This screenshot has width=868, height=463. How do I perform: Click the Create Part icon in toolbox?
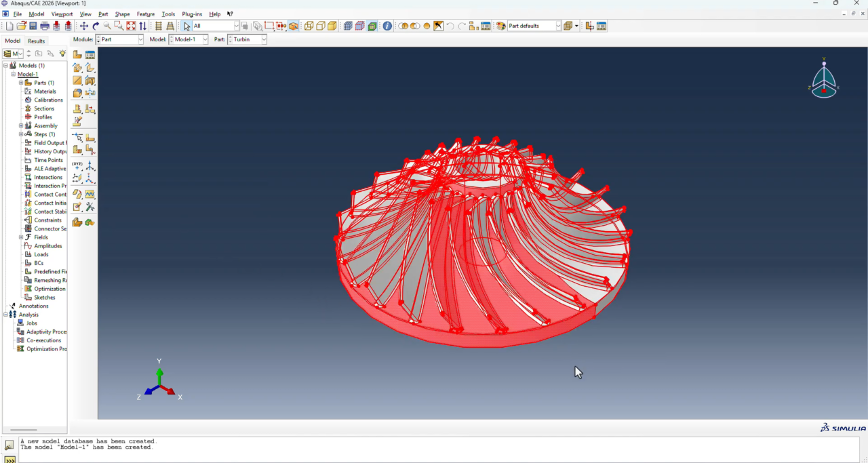[x=77, y=54]
